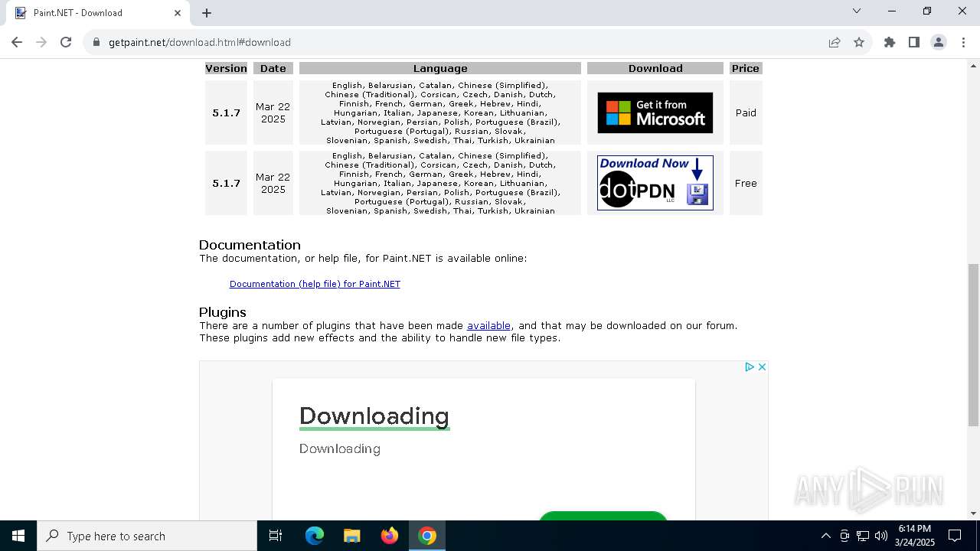Click the Documentation heading

(x=250, y=245)
